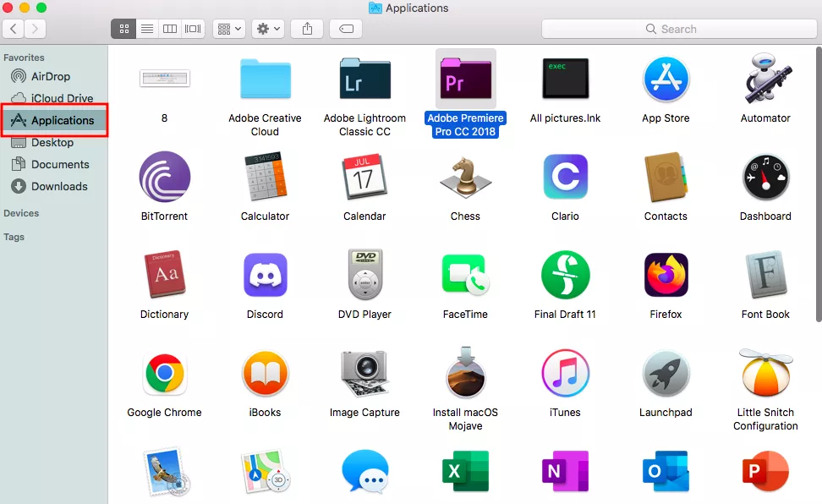The image size is (822, 504).
Task: Open iCloud Drive in the sidebar
Action: 54,98
